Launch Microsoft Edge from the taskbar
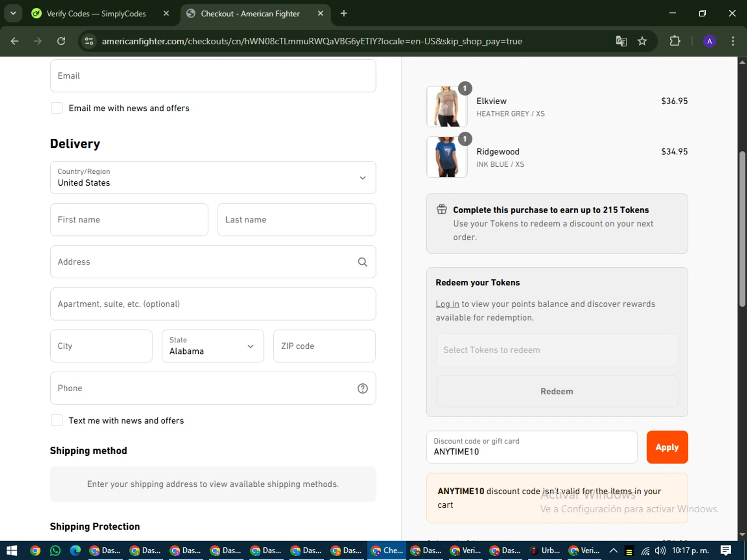The height and width of the screenshot is (560, 747). click(75, 551)
